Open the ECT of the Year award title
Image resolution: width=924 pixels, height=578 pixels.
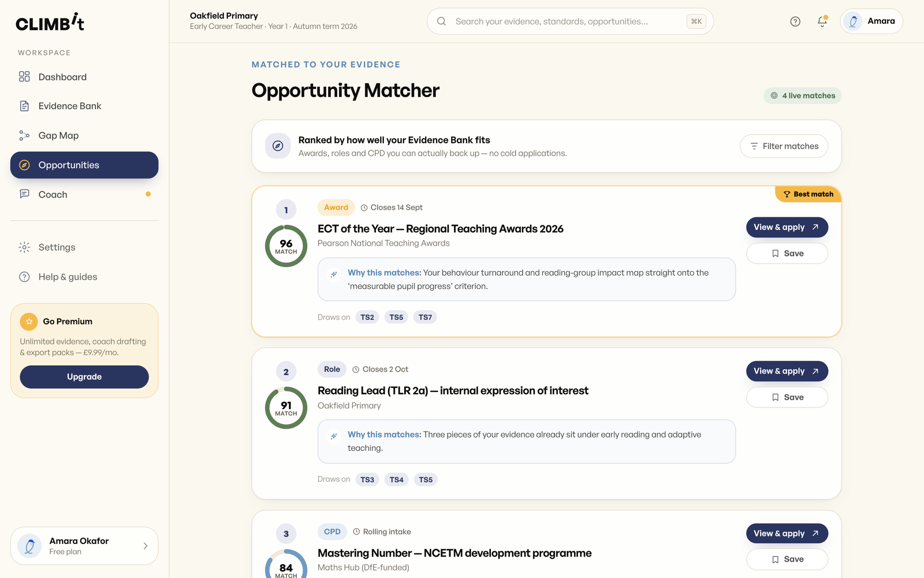coord(441,229)
